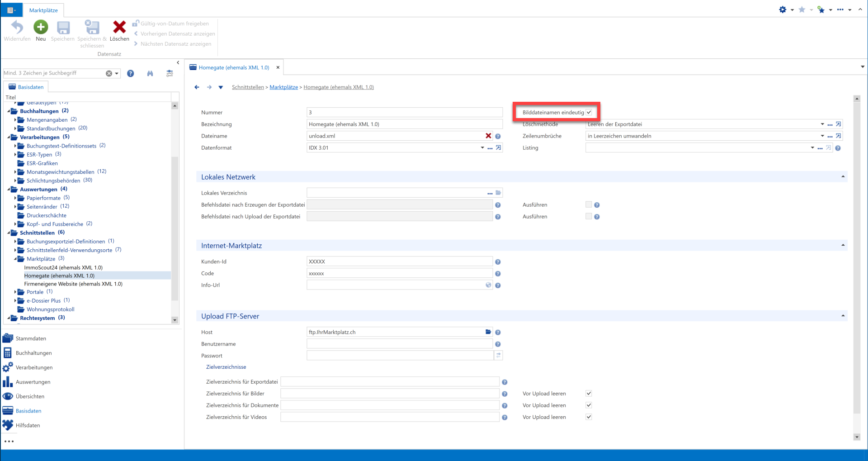Click the binoculars search icon
The height and width of the screenshot is (461, 868).
pyautogui.click(x=150, y=73)
